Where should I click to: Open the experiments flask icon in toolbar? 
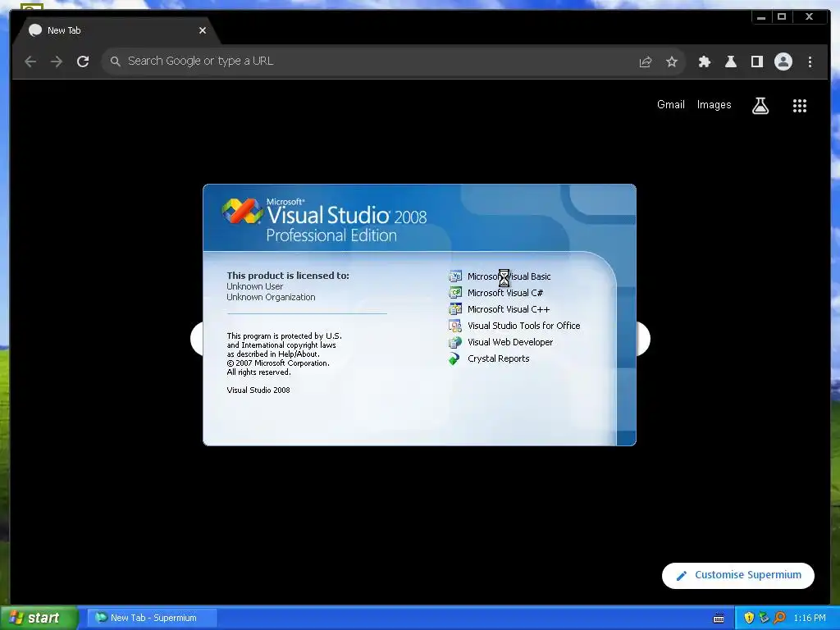point(731,62)
